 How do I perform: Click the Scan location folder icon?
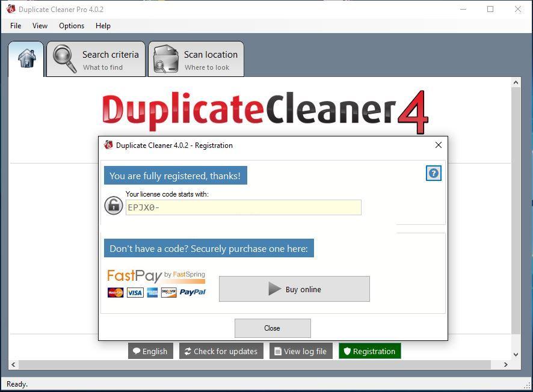pyautogui.click(x=165, y=59)
